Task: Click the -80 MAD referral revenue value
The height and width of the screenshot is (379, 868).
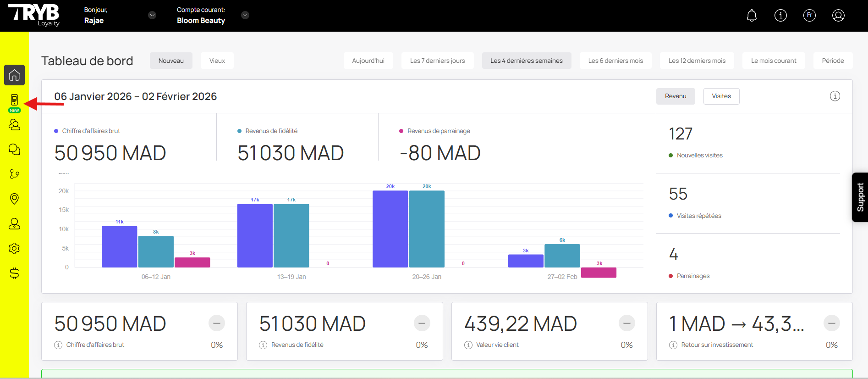Action: [440, 153]
